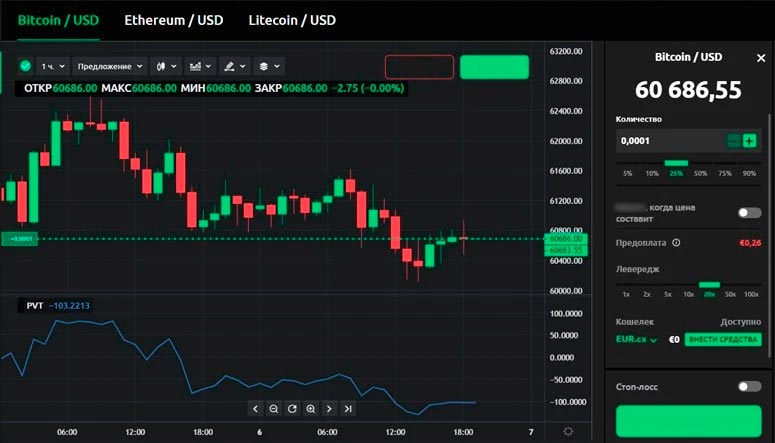Screen dimensions: 775x443
Task: Click the large green button below Стоп-лосс
Action: tap(689, 420)
